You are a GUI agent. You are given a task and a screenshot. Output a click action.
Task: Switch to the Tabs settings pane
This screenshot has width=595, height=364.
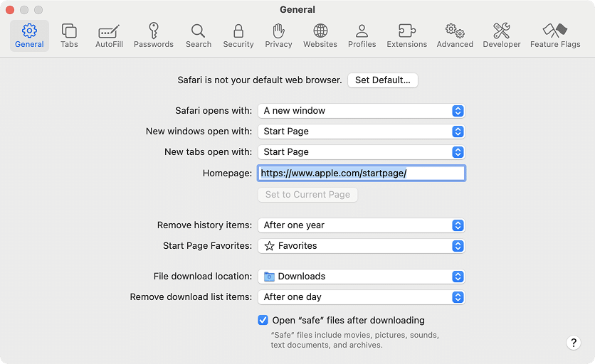[69, 36]
